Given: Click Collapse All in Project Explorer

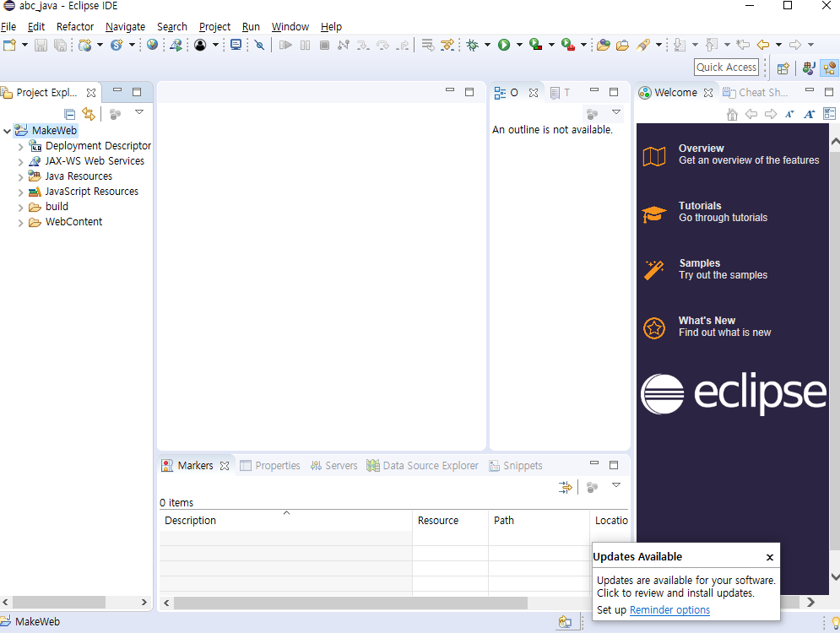Looking at the screenshot, I should click(69, 114).
